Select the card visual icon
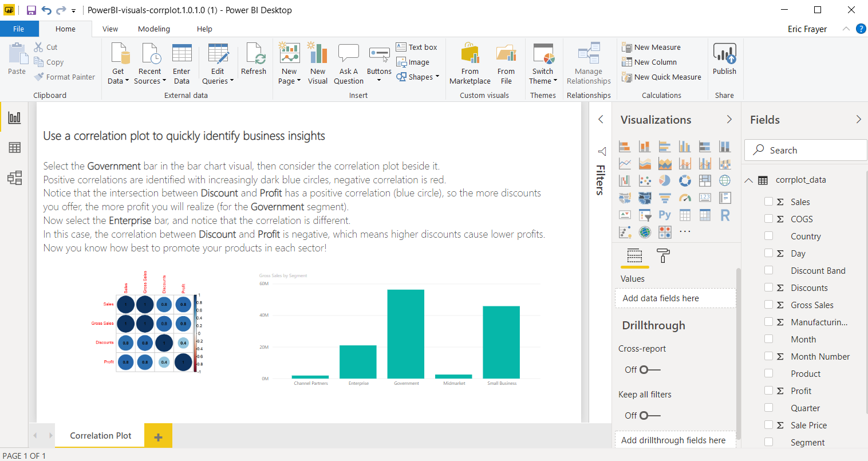 pos(705,198)
